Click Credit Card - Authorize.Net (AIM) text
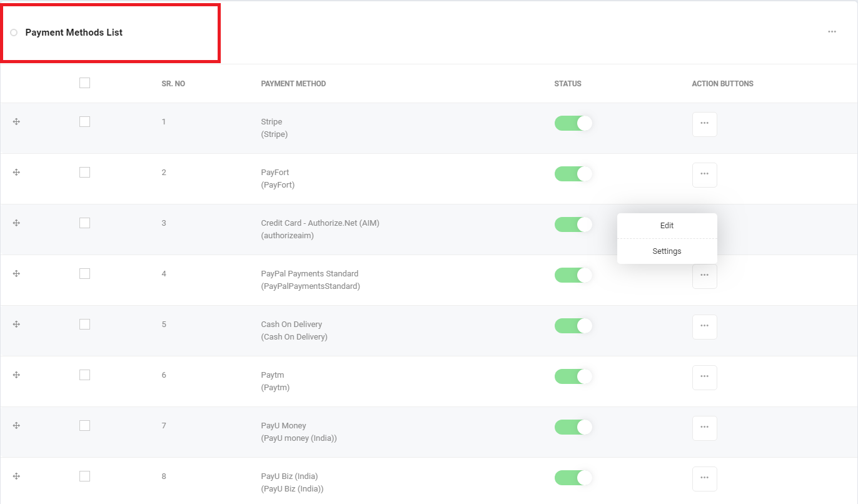This screenshot has width=858, height=504. (320, 223)
